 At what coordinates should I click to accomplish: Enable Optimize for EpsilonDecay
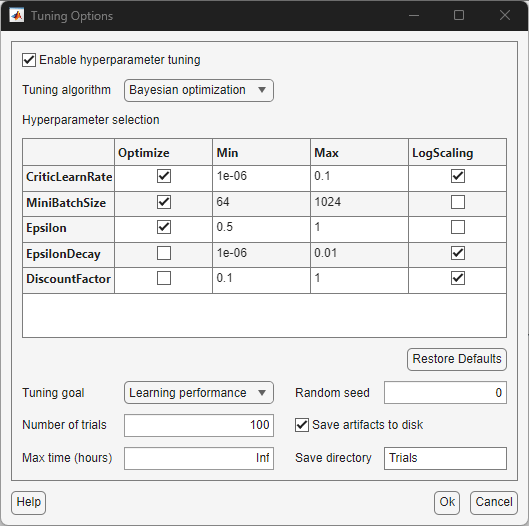click(164, 253)
